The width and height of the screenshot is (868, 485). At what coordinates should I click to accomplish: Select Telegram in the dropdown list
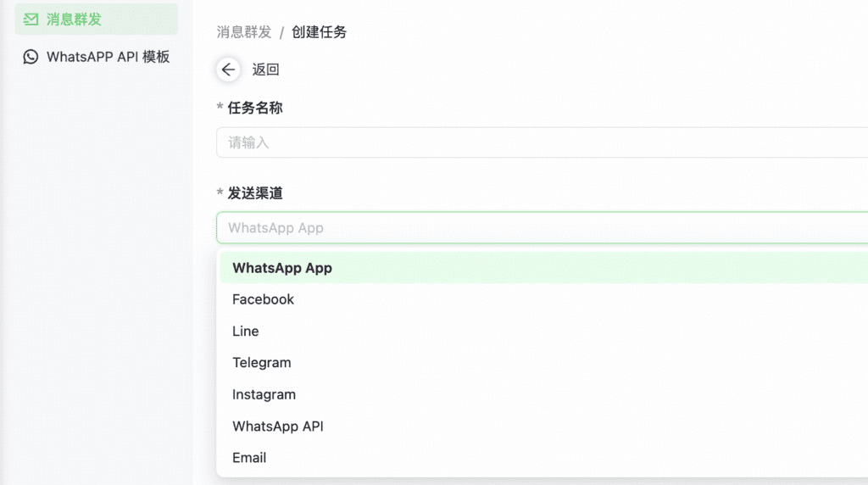point(262,363)
